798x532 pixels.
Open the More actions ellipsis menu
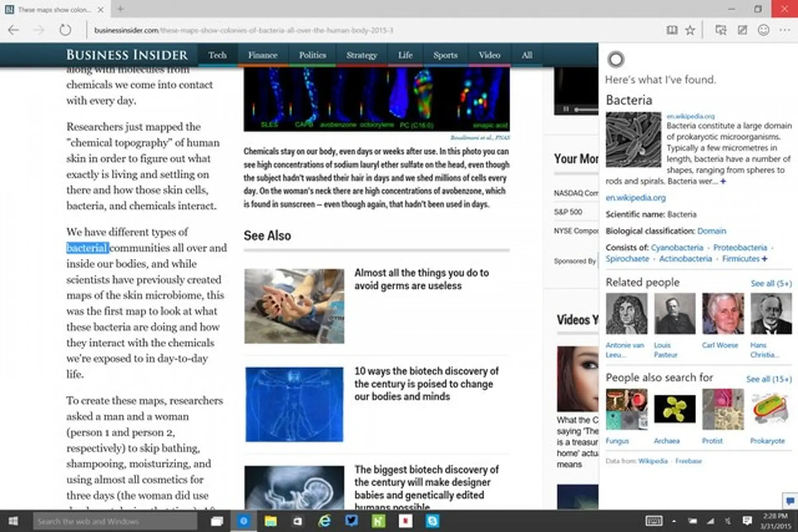click(785, 30)
